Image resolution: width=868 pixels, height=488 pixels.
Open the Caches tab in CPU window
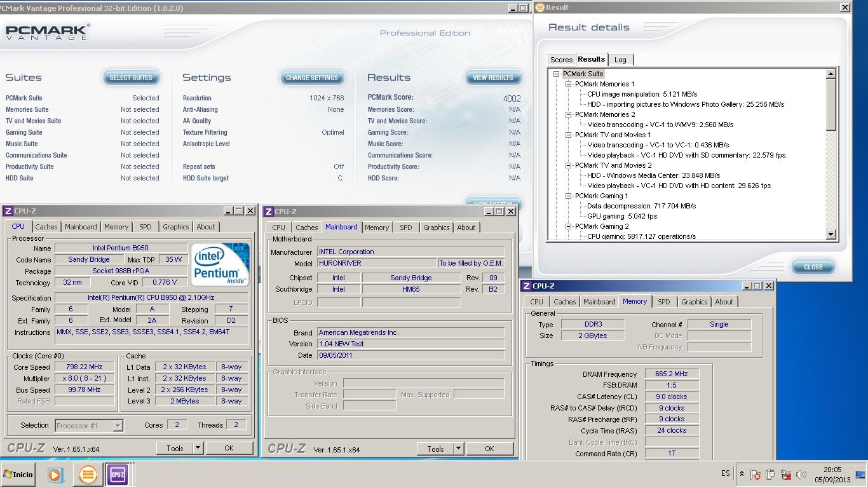(46, 227)
